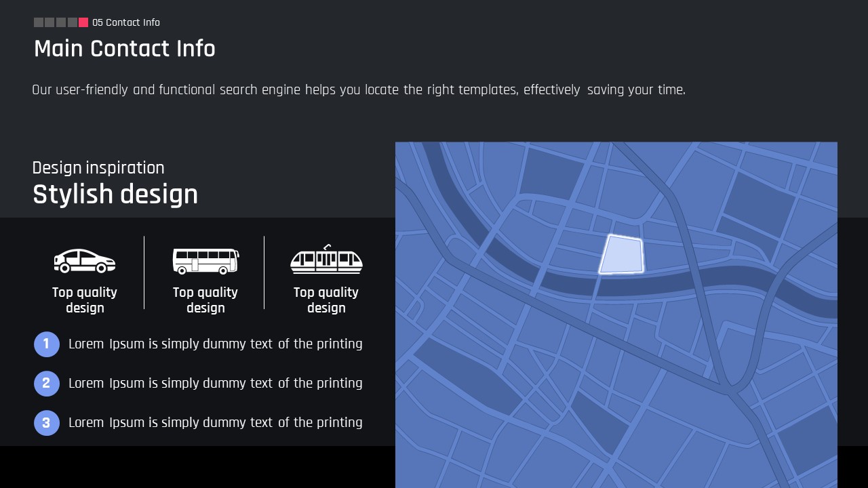Select caption text under the car icon
868x488 pixels.
point(85,300)
